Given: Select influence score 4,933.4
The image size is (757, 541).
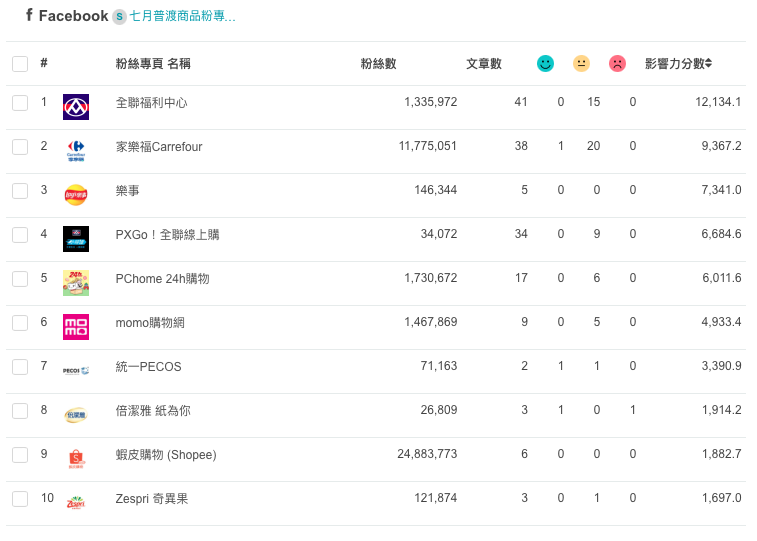Looking at the screenshot, I should pyautogui.click(x=721, y=321).
